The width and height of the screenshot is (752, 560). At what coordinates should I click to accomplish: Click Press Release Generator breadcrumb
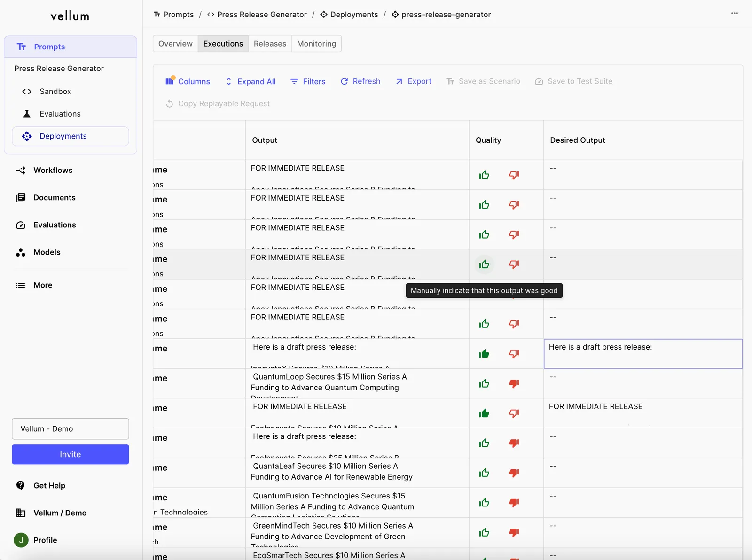[257, 14]
